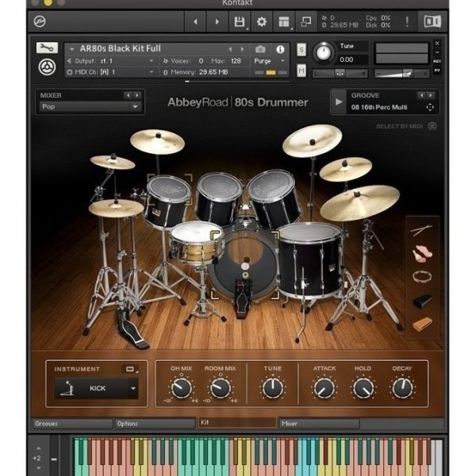Select hand claps percussion icon
The height and width of the screenshot is (476, 476).
(422, 253)
